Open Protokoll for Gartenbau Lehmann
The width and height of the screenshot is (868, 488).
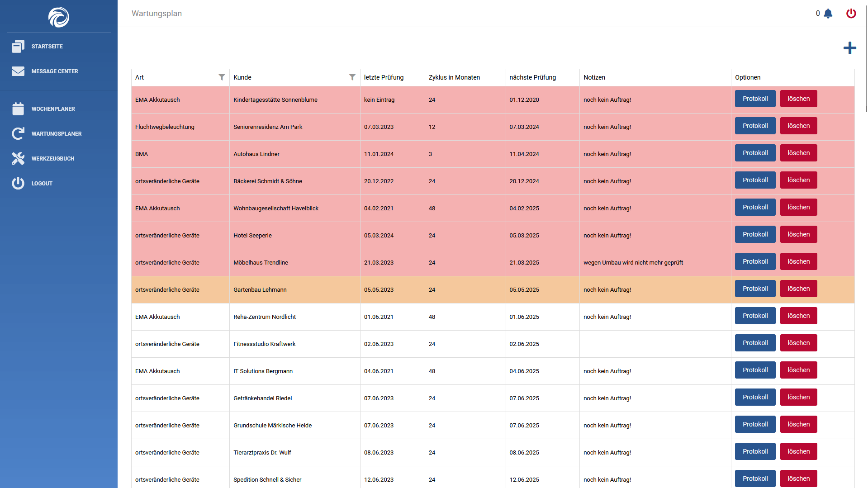(755, 289)
